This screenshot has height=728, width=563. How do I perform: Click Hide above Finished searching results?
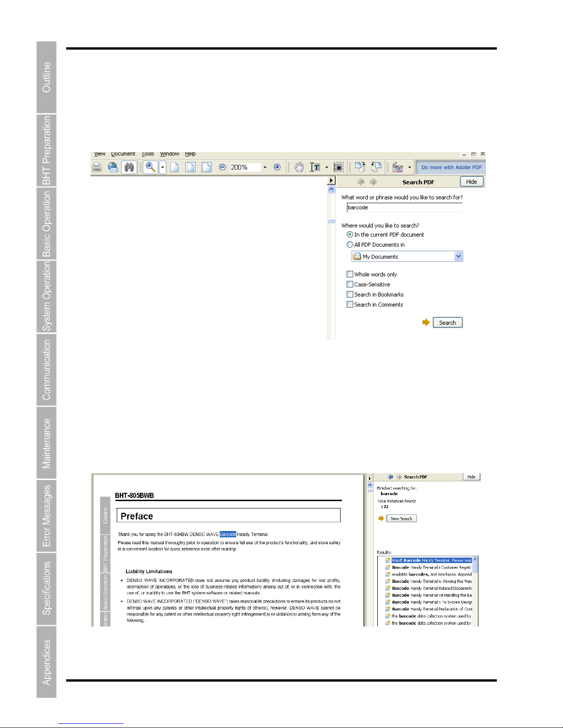click(x=472, y=477)
